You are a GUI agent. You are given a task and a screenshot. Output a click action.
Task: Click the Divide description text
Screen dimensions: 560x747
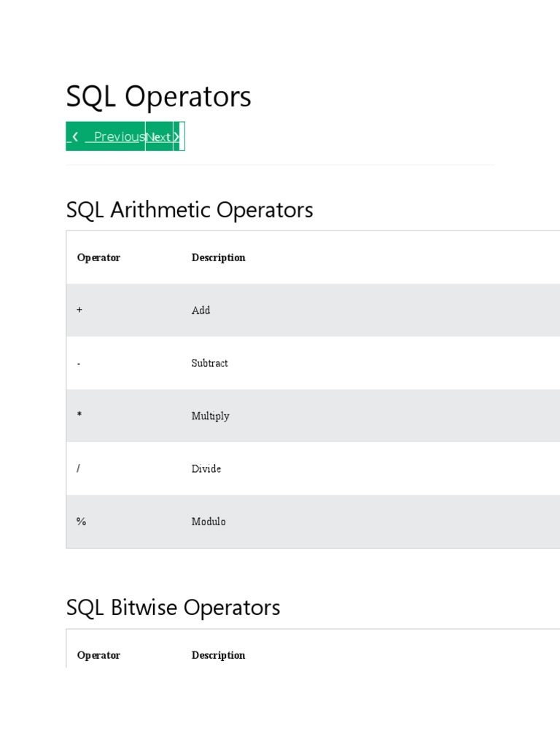pyautogui.click(x=206, y=468)
